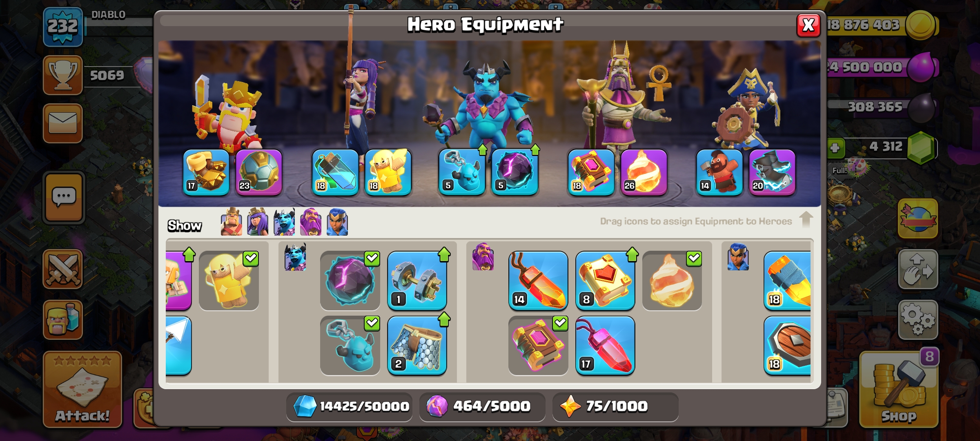The height and width of the screenshot is (441, 980).
Task: Tap the shiny ore 14425/50000 counter
Action: pyautogui.click(x=350, y=406)
